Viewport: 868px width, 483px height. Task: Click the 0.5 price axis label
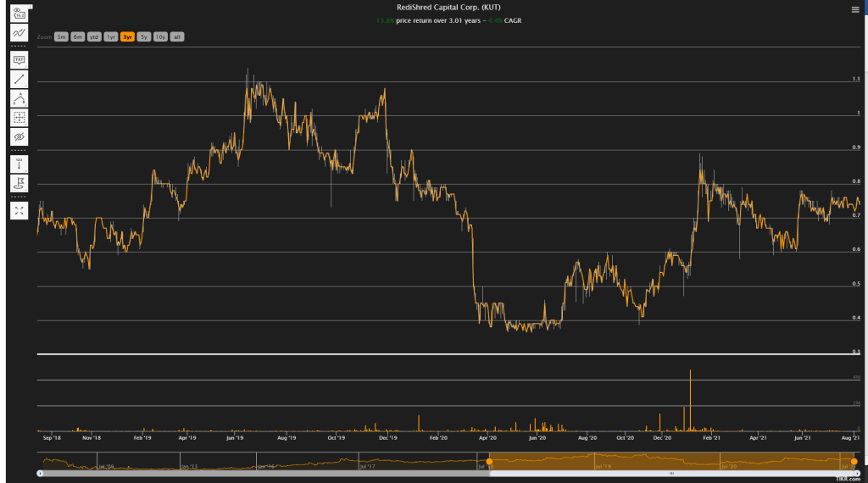[856, 283]
